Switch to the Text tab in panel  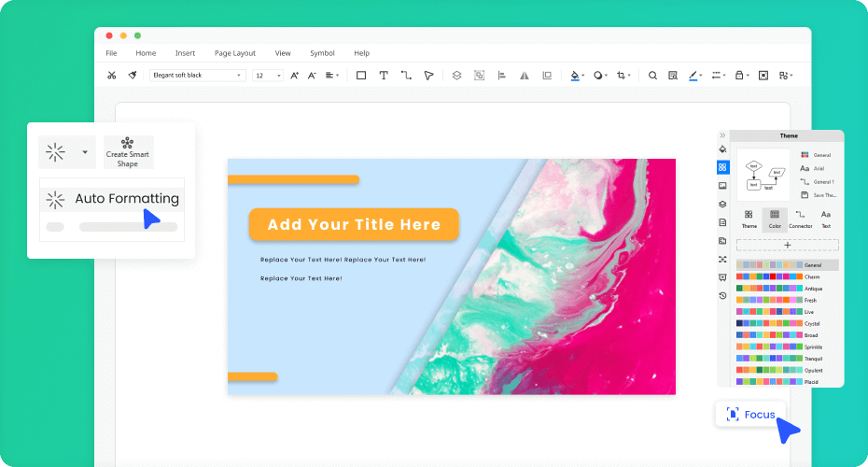(826, 219)
